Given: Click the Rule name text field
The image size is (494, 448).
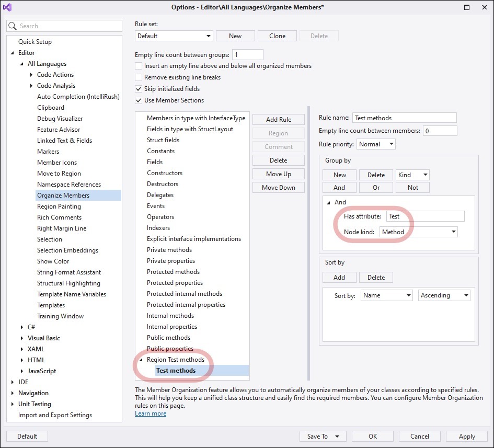Looking at the screenshot, I should click(405, 118).
